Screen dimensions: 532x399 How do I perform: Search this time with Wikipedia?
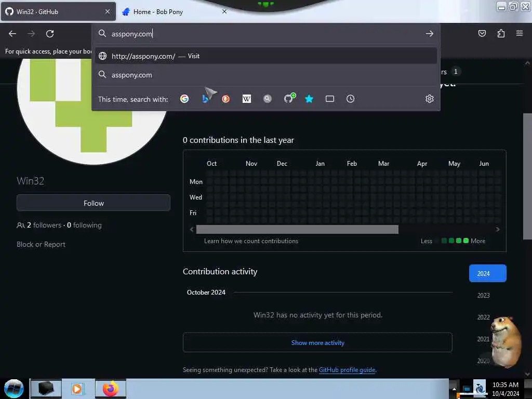tap(247, 99)
